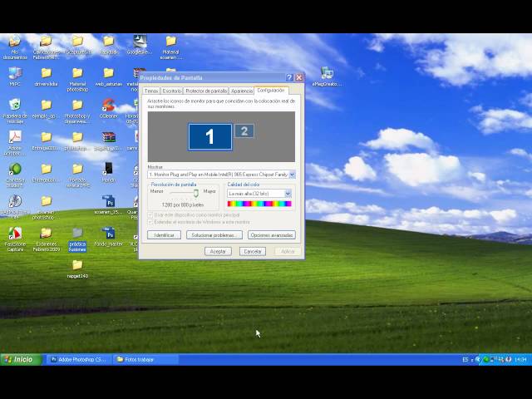
Task: Open the Material photoshop folder
Action: pyautogui.click(x=77, y=80)
